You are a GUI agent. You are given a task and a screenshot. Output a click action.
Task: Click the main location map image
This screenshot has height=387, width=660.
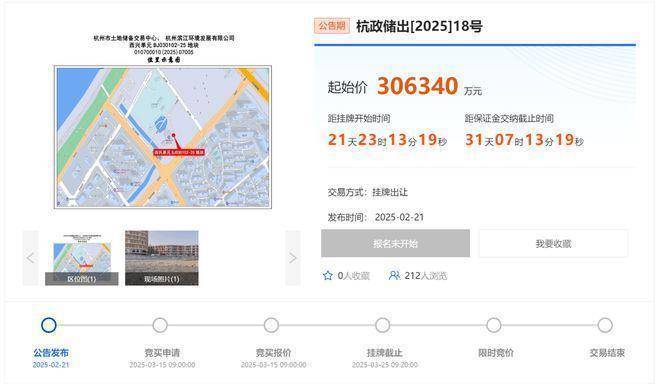163,137
